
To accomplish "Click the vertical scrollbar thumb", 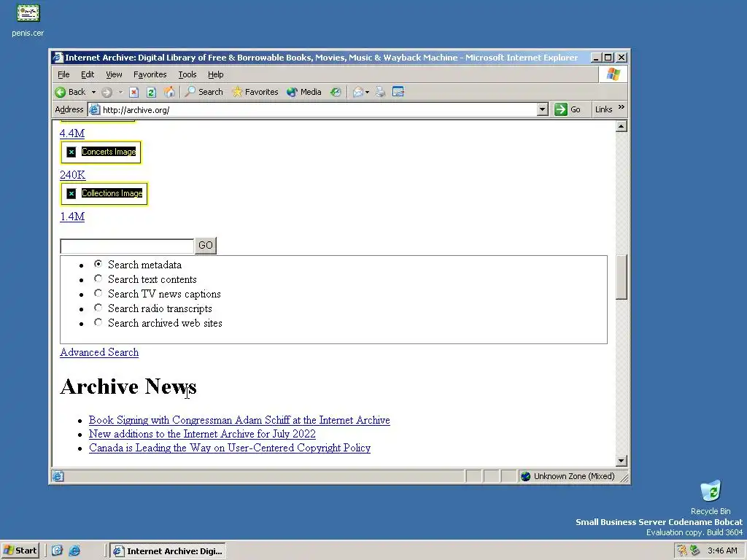I will pyautogui.click(x=621, y=277).
